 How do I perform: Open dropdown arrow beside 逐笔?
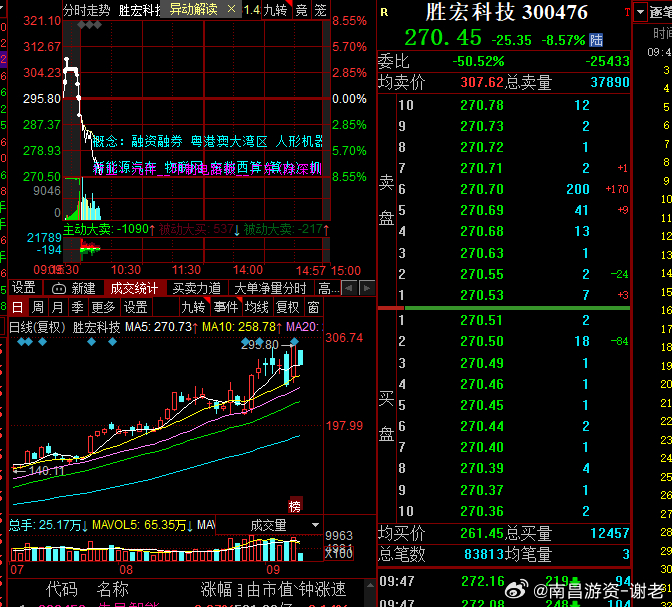pos(640,12)
